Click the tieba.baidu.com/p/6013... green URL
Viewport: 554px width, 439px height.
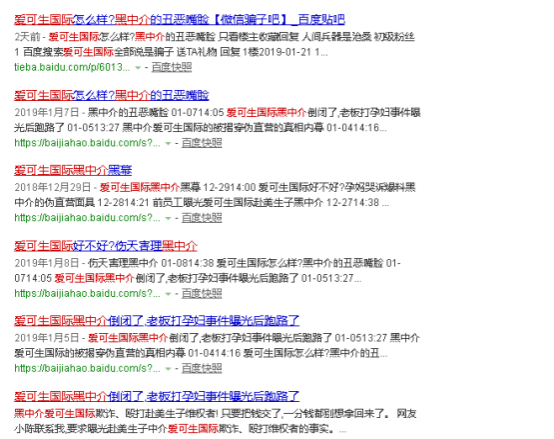(x=72, y=67)
